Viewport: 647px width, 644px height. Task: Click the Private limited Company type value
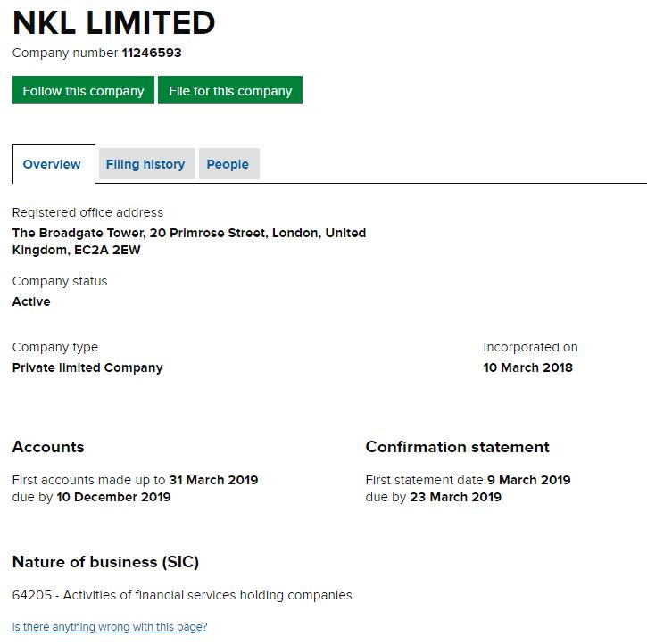point(87,367)
